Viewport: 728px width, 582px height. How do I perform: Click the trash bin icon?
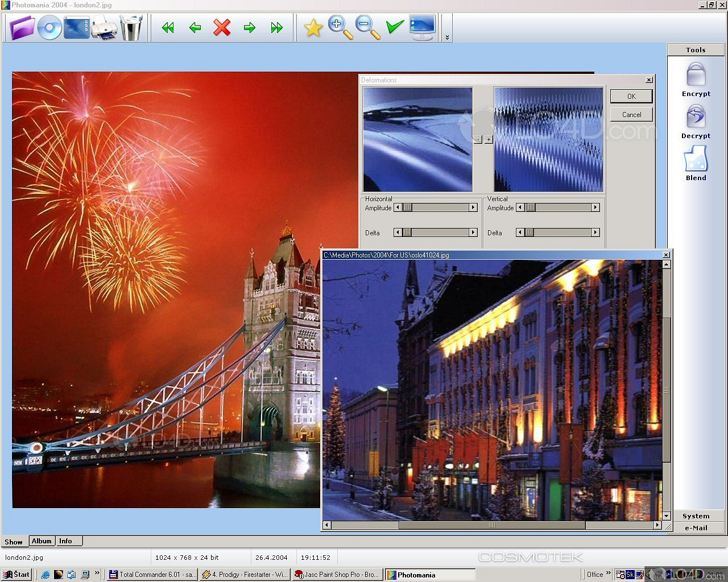(x=131, y=27)
